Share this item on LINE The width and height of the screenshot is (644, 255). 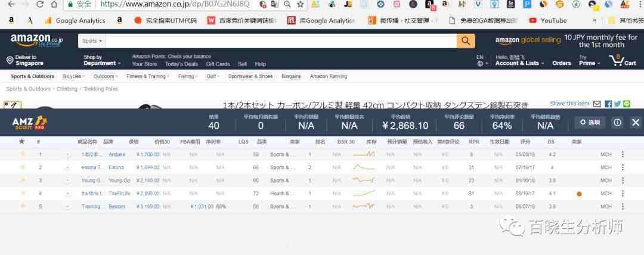[x=626, y=104]
